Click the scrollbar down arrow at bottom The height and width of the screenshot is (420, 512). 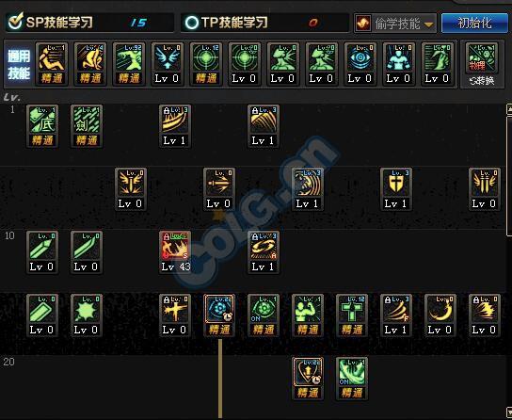[509, 412]
